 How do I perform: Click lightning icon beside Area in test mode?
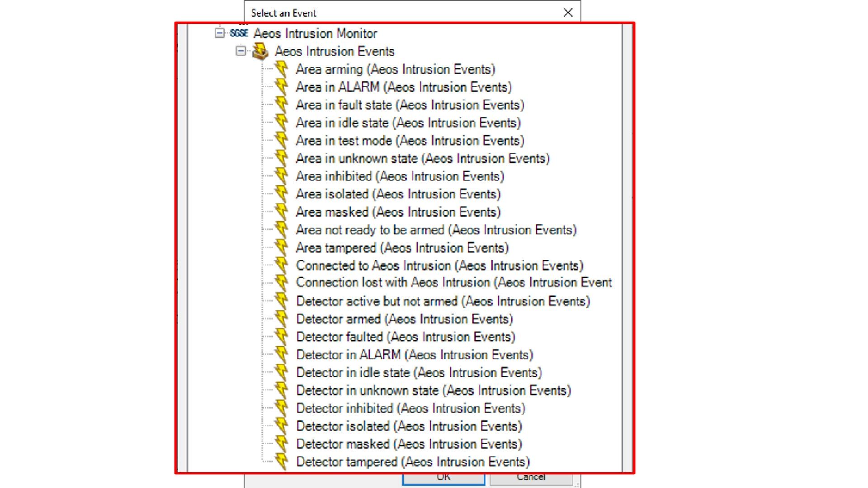pyautogui.click(x=281, y=141)
